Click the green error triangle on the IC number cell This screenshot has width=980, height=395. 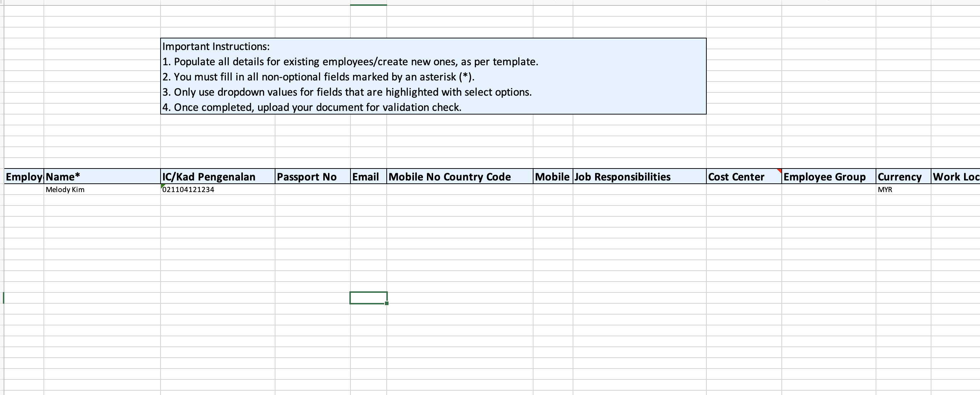point(163,186)
